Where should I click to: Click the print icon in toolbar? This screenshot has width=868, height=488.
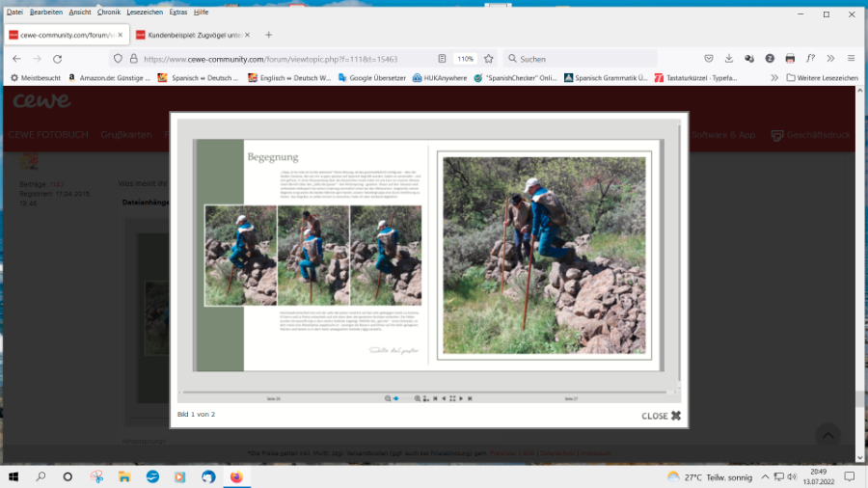(790, 59)
